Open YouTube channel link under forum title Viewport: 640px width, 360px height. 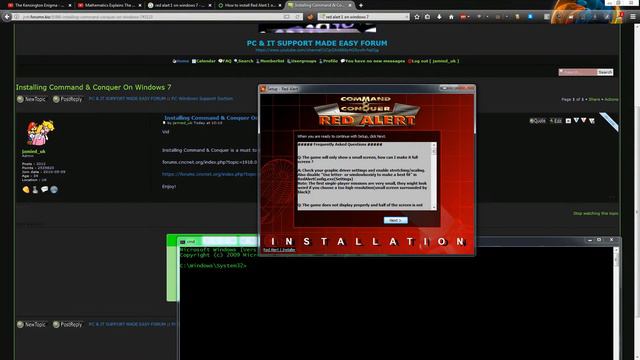(x=317, y=50)
